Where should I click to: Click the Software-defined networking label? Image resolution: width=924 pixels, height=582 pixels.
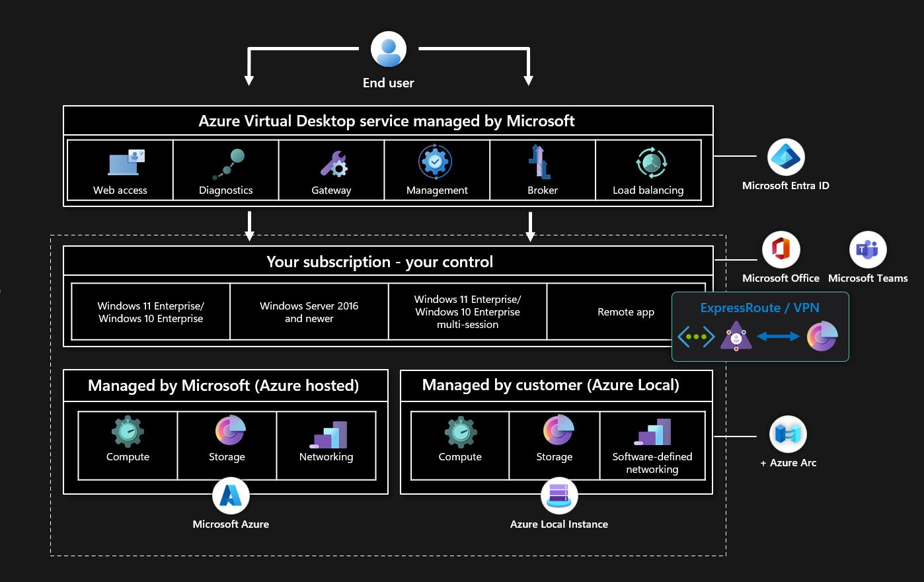(x=652, y=463)
